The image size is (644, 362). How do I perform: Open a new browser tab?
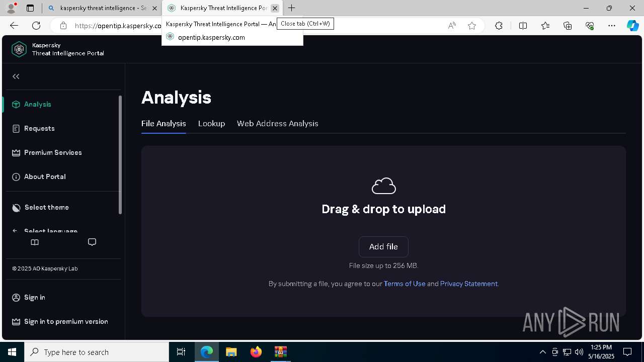coord(292,8)
